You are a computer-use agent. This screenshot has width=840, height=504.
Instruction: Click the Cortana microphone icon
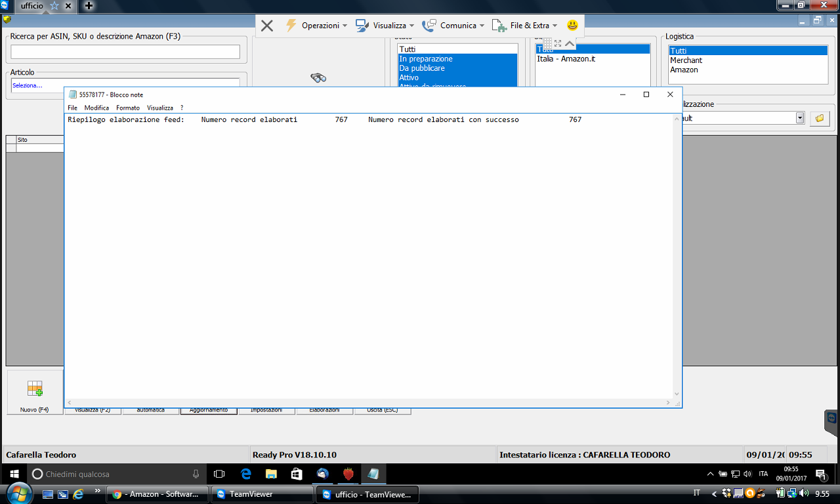(196, 474)
